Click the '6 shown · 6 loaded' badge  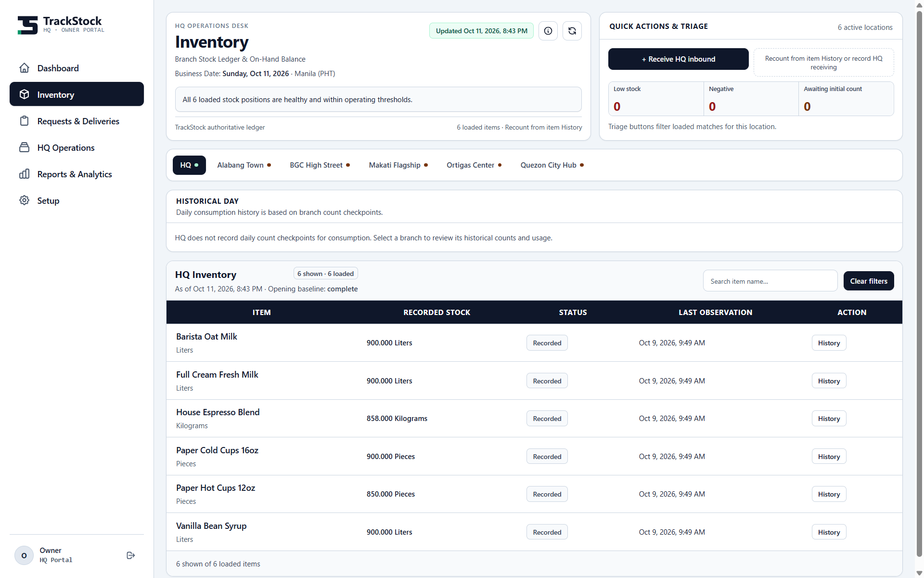[325, 274]
